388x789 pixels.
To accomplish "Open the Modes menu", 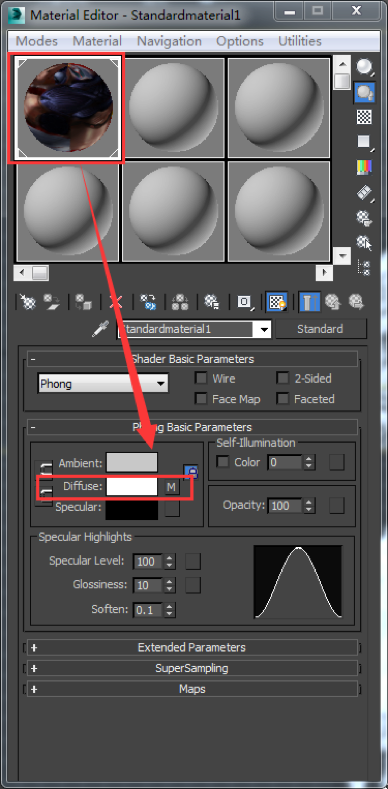I will click(x=37, y=41).
